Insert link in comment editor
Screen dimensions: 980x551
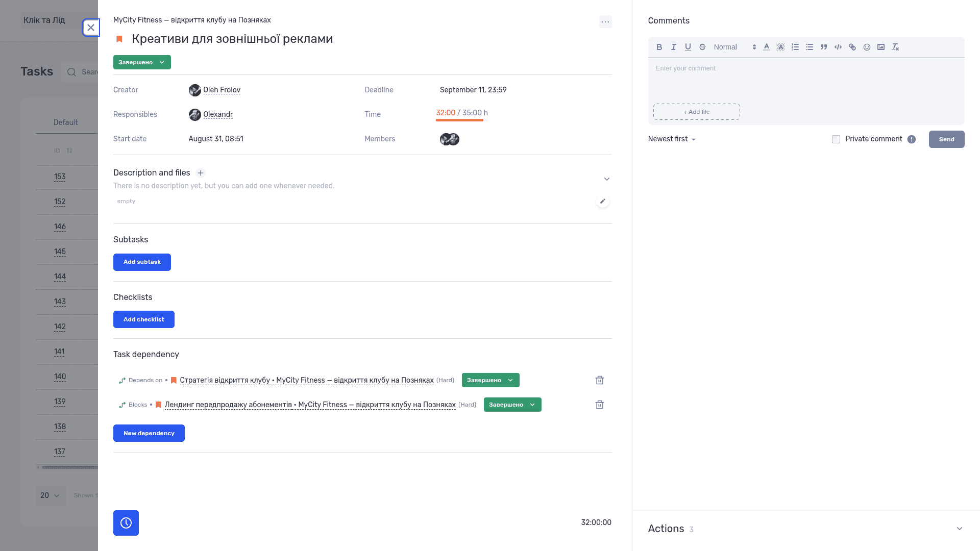[852, 47]
